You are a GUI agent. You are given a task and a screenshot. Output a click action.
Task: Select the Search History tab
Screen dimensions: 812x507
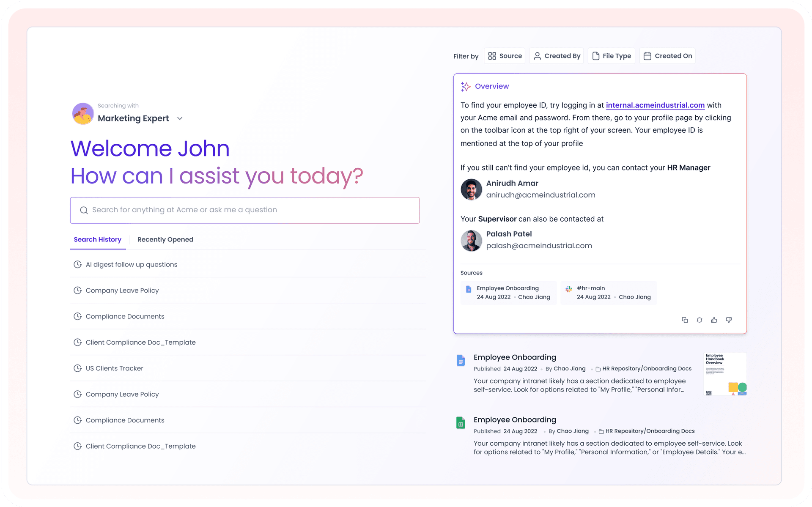click(x=97, y=239)
